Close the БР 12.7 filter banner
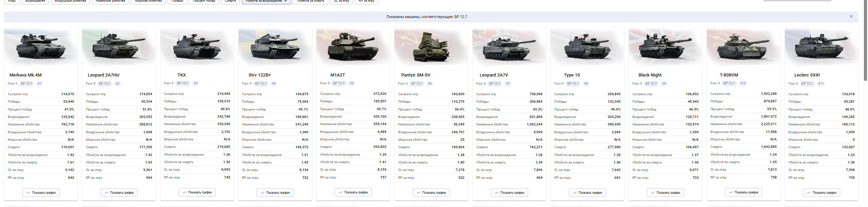This screenshot has width=868, height=207. [851, 16]
